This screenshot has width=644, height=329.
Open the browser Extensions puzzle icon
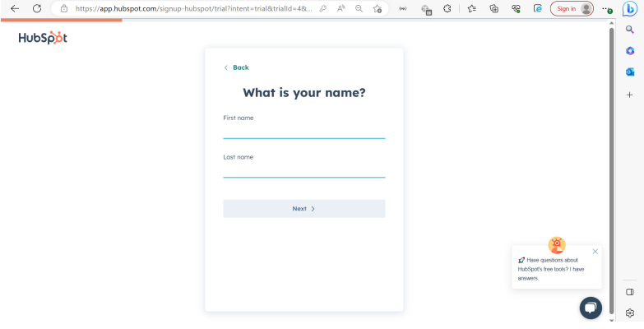447,8
